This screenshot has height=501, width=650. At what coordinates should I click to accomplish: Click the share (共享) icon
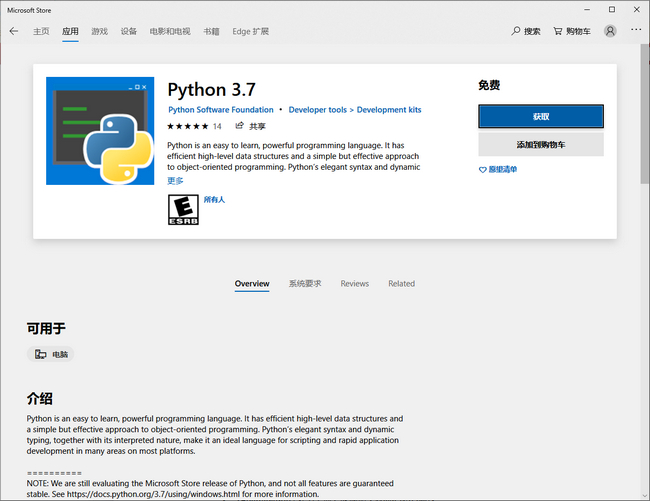tap(240, 126)
